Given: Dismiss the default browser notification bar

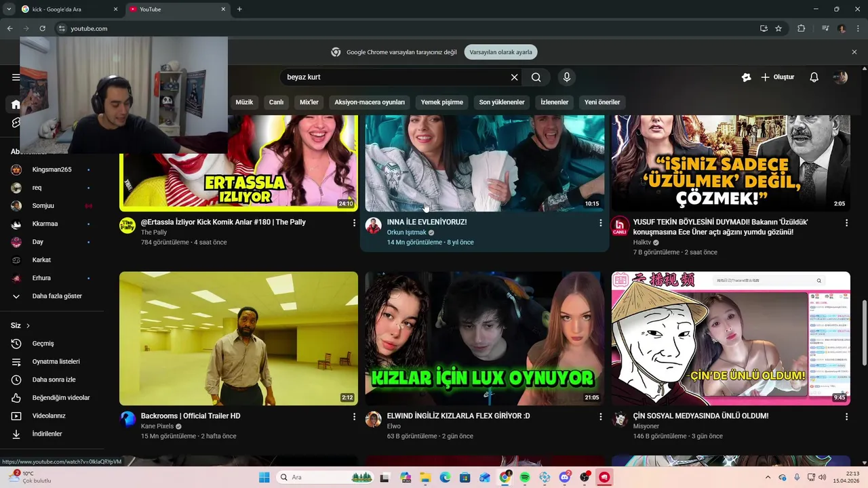Looking at the screenshot, I should click(854, 52).
